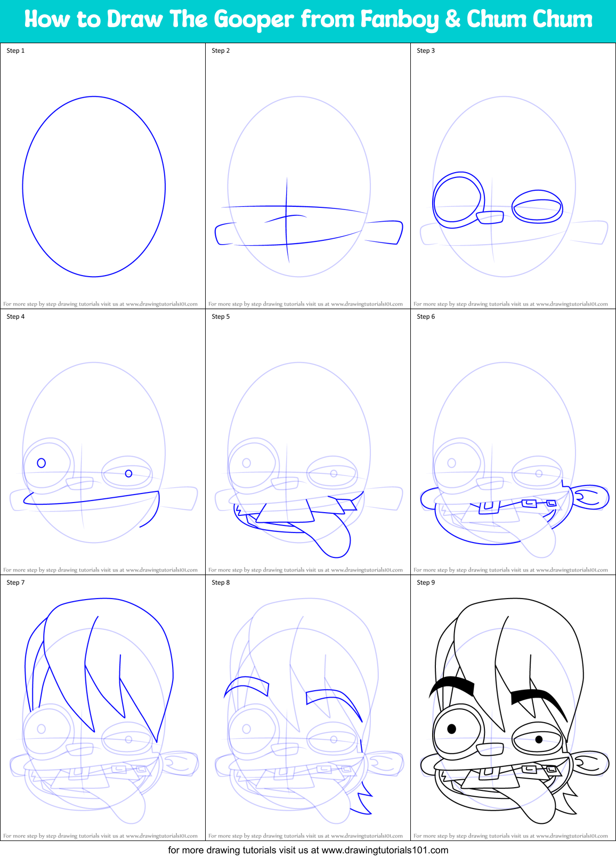Click the Step 9 panel website credit text
Image resolution: width=616 pixels, height=857 pixels.
510,836
